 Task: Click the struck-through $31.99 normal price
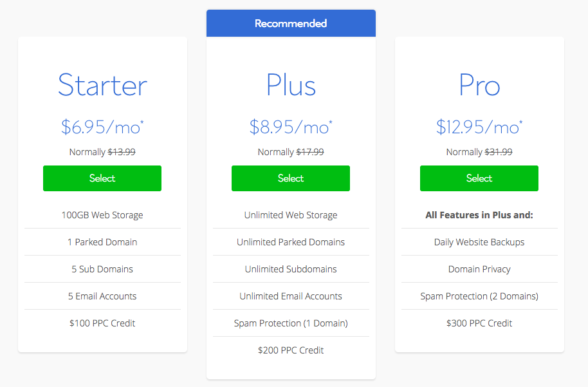pyautogui.click(x=499, y=152)
